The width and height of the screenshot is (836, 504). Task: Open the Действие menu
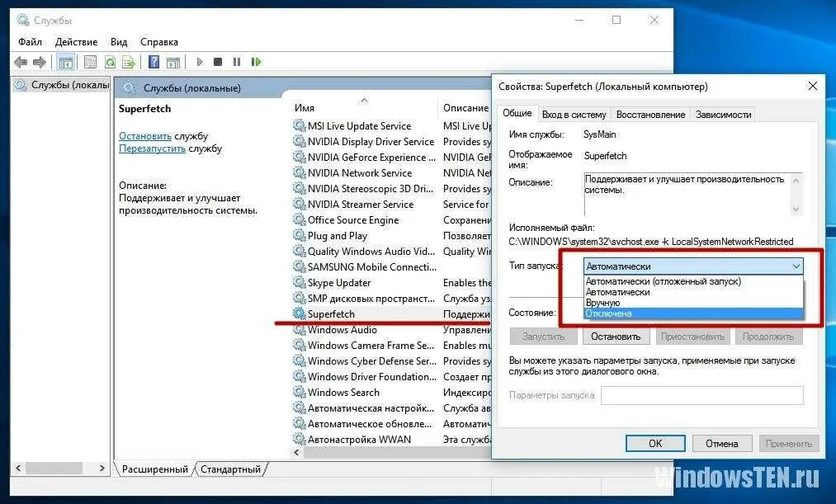tap(76, 41)
